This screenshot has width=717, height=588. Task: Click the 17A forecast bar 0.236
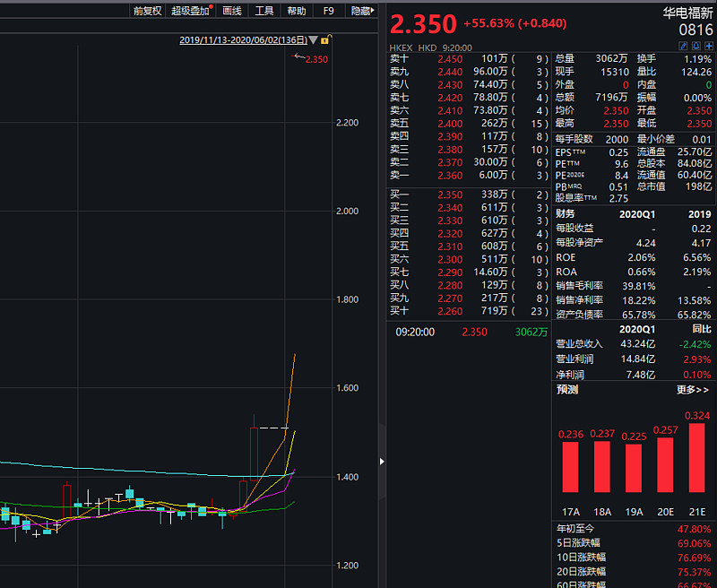(570, 467)
